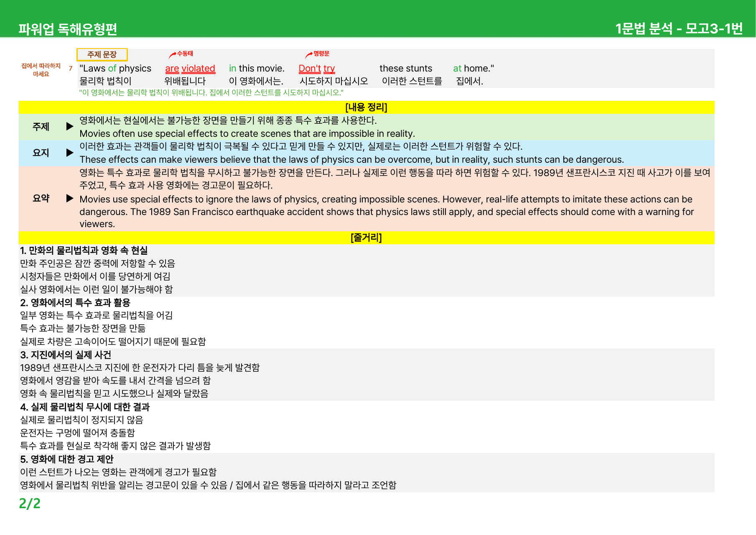Click the 파워업 독해유형편 header title
This screenshot has width=756, height=535.
tap(68, 29)
